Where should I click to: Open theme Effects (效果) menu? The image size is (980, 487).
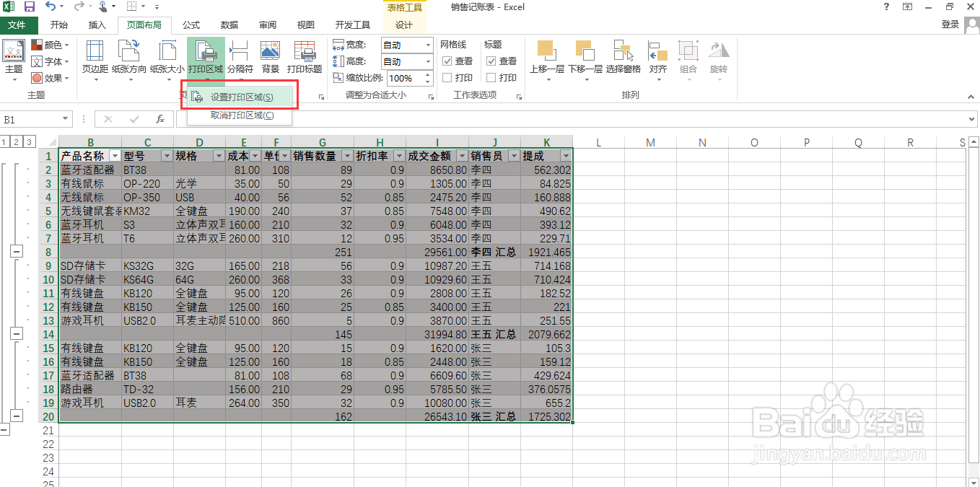pyautogui.click(x=50, y=78)
